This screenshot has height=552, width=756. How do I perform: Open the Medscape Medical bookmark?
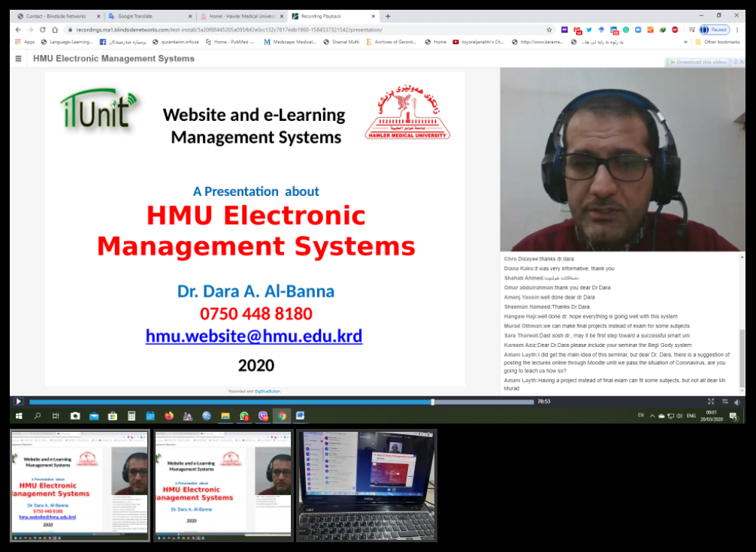click(290, 42)
